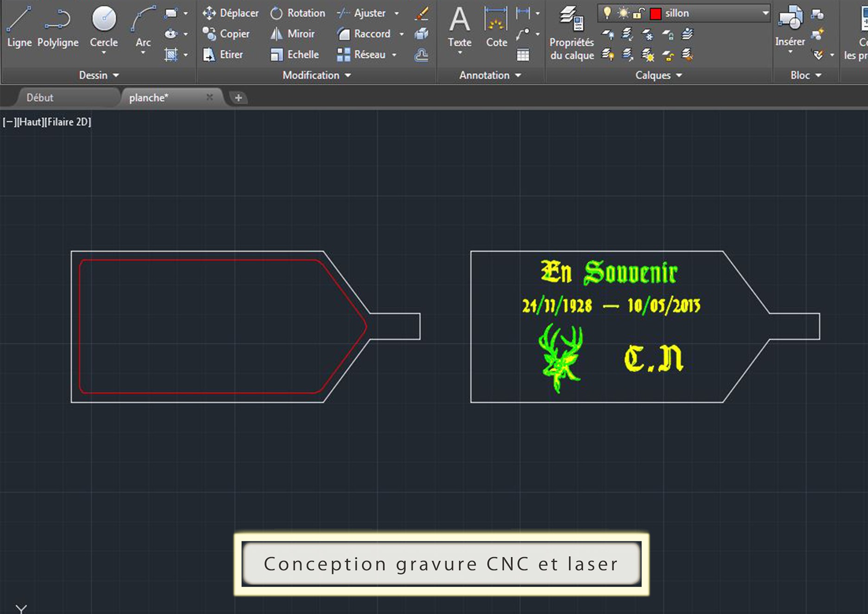Click the Décaler offset icon
Viewport: 868px width, 614px height.
[421, 55]
